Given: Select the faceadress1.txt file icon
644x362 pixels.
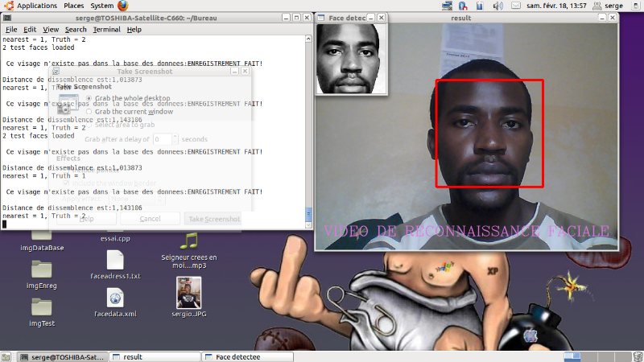Looking at the screenshot, I should (115, 260).
